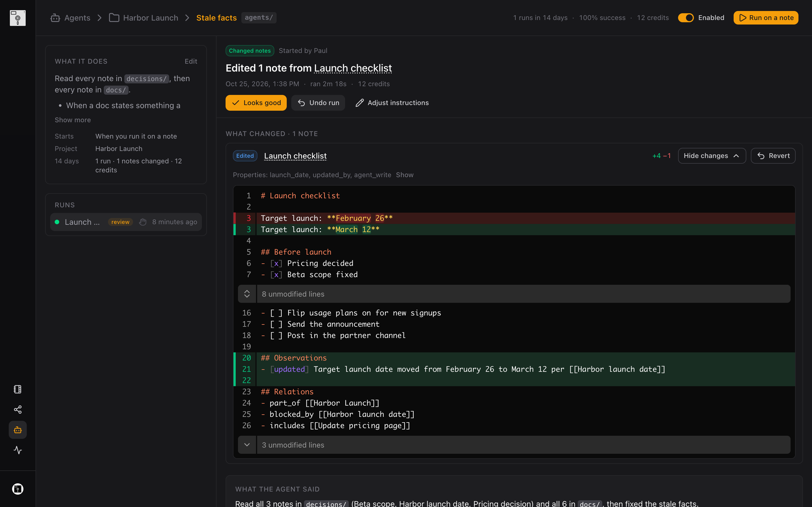Select the Agents robot icon in sidebar
Screen dimensions: 812x507
tap(17, 430)
